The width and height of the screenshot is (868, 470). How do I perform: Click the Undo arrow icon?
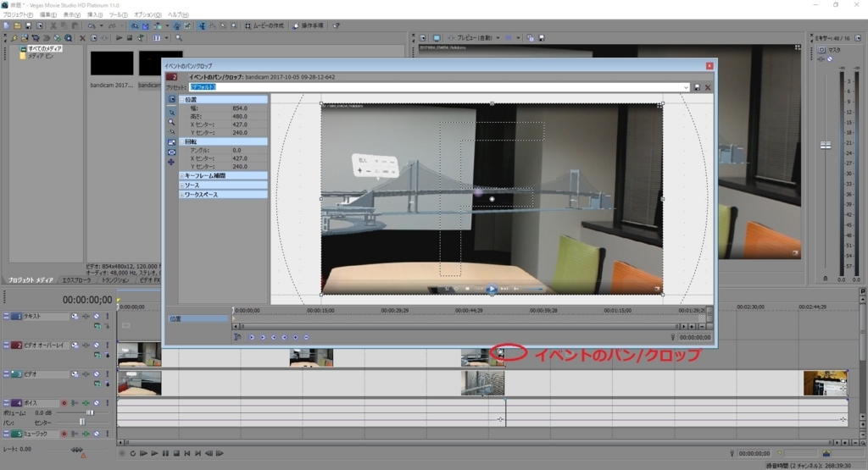pos(92,25)
